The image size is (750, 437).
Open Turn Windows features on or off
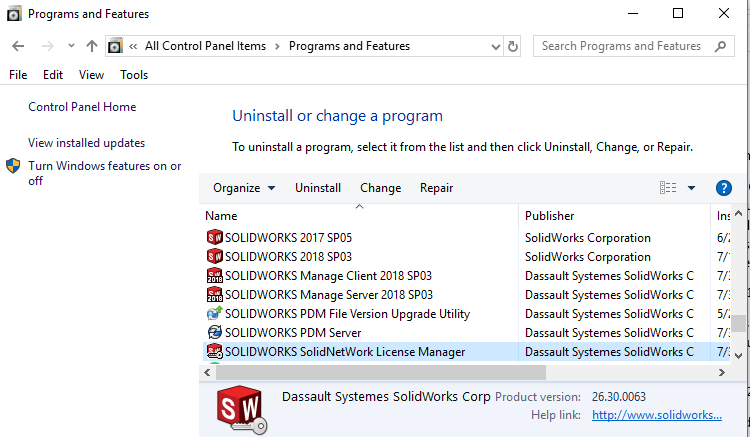coord(104,173)
